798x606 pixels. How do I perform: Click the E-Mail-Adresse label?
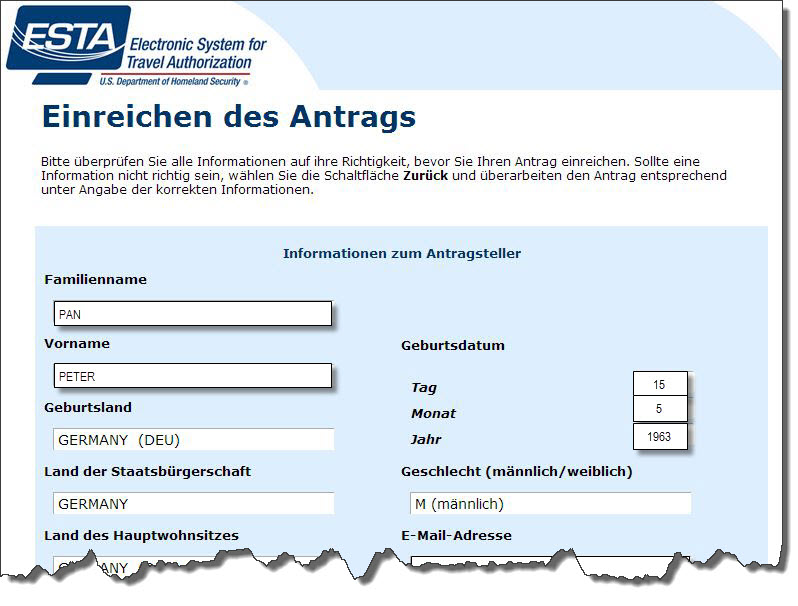457,535
